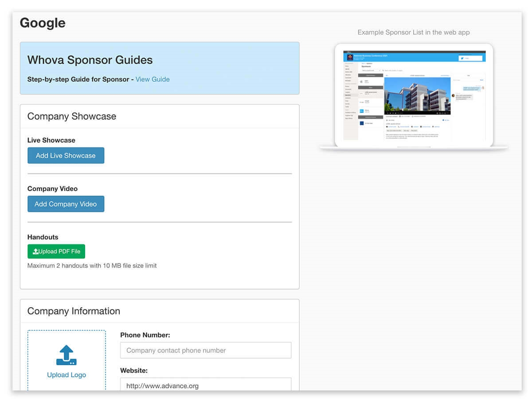The height and width of the screenshot is (399, 532).
Task: Select the Upload Logo text link
Action: click(66, 375)
